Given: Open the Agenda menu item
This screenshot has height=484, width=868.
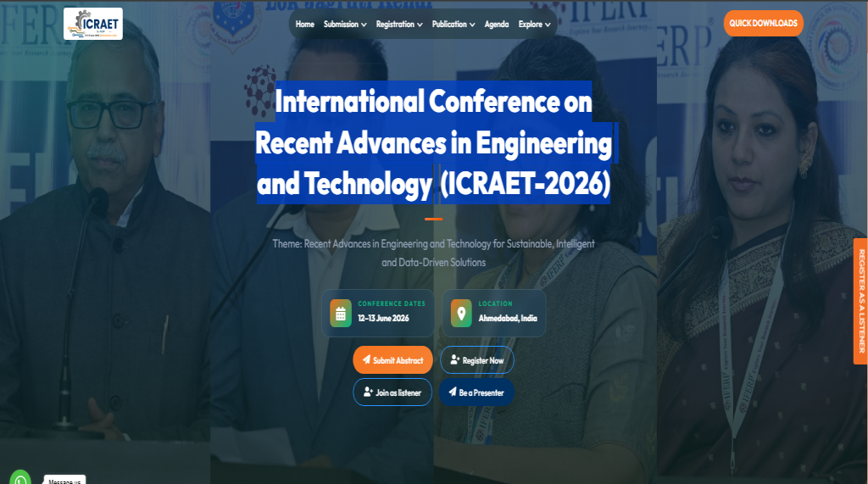Looking at the screenshot, I should [x=497, y=24].
